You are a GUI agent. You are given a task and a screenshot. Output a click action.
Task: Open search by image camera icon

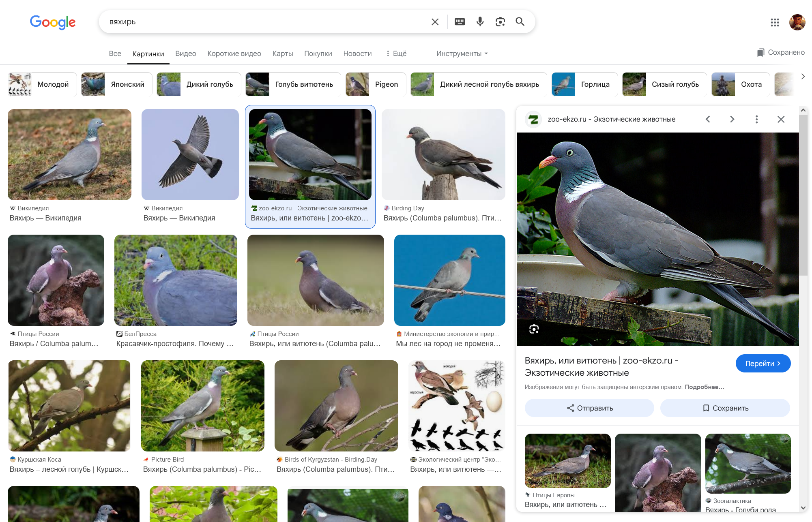(x=500, y=22)
